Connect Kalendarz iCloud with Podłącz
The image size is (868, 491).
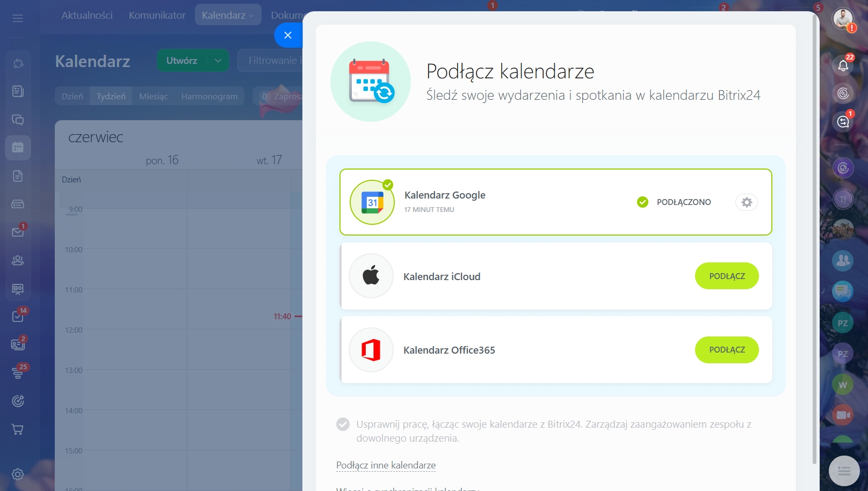coord(727,276)
